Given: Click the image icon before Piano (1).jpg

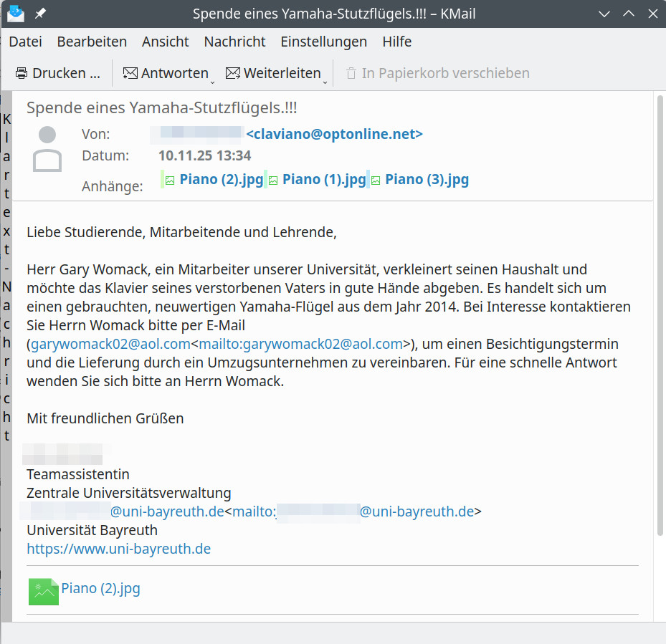Looking at the screenshot, I should [273, 181].
